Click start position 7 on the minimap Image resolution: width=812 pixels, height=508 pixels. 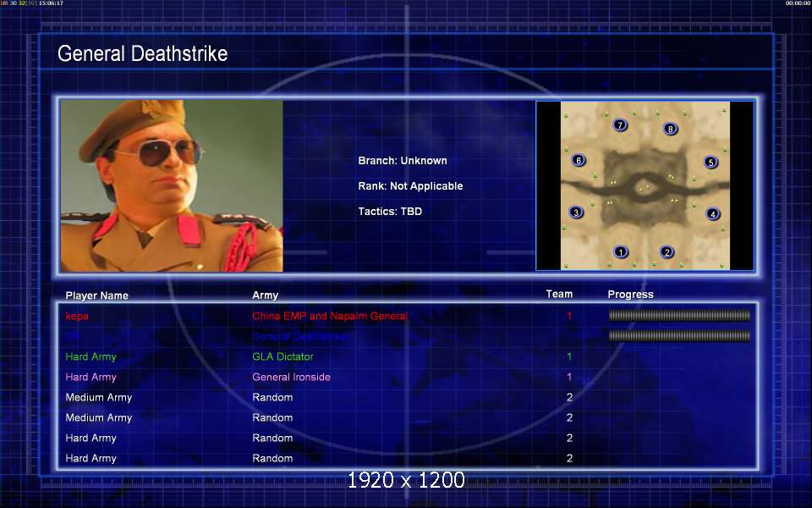[620, 125]
